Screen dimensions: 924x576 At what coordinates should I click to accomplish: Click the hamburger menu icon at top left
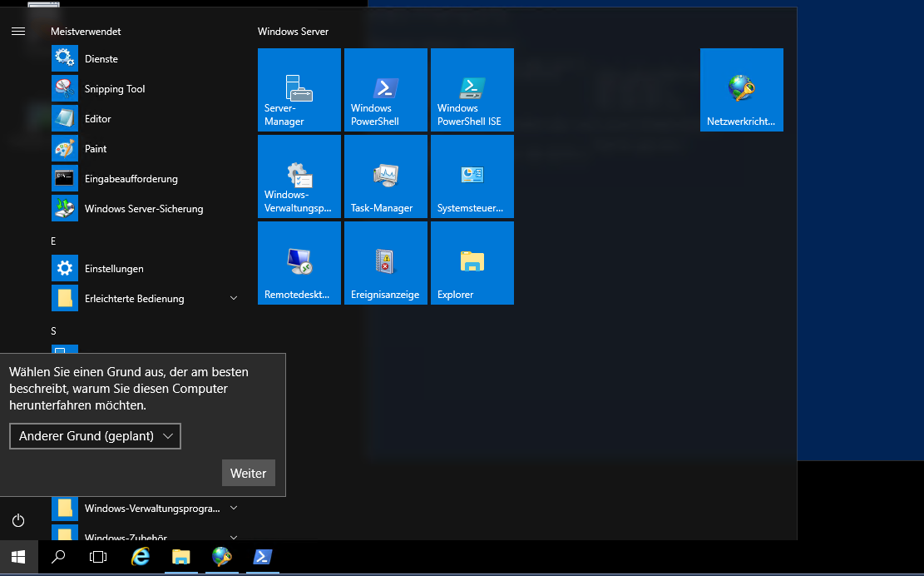point(18,32)
